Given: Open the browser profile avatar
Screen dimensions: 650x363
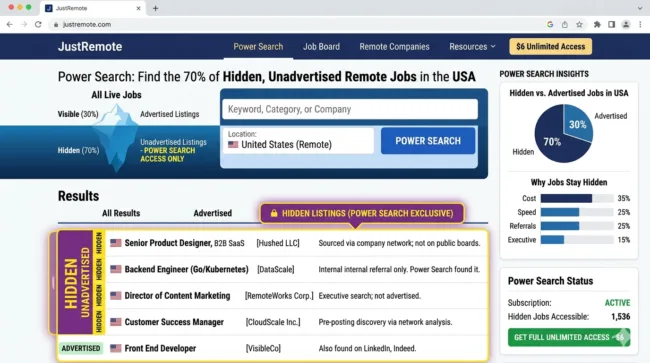Looking at the screenshot, I should (626, 24).
